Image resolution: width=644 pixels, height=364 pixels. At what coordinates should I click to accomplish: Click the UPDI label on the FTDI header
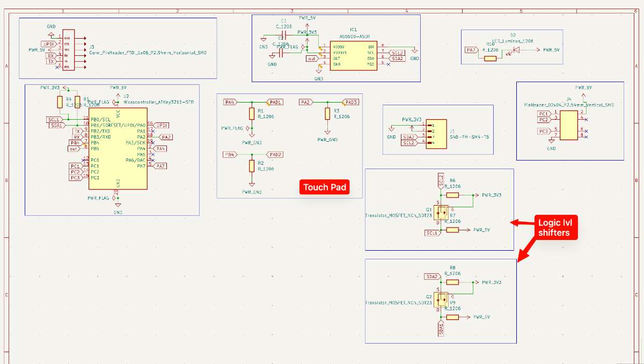click(49, 43)
